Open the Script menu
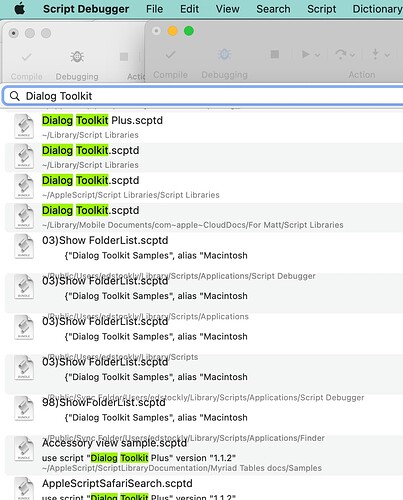Image resolution: width=403 pixels, height=500 pixels. pyautogui.click(x=321, y=9)
